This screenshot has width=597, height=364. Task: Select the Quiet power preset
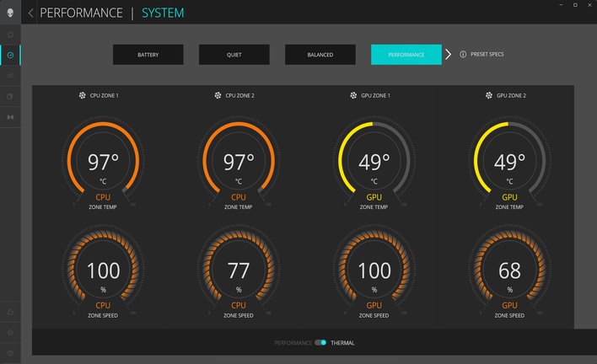[234, 55]
